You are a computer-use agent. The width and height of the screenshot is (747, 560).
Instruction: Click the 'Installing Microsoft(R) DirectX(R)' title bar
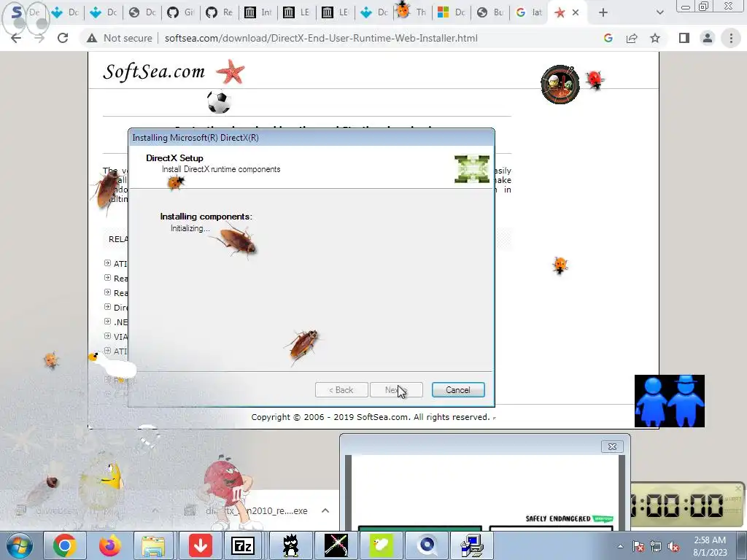coord(311,138)
